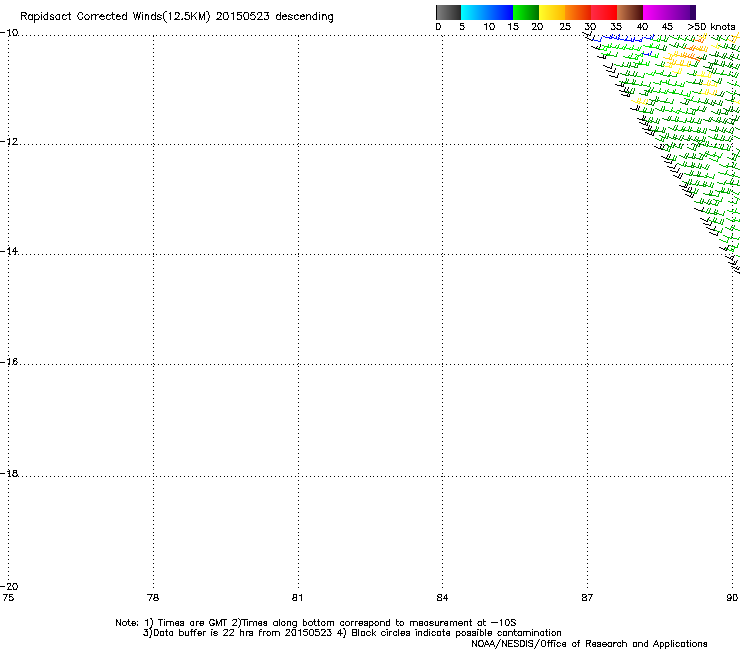Click the 40 label on the speed legend
The height and width of the screenshot is (650, 740).
click(x=642, y=27)
